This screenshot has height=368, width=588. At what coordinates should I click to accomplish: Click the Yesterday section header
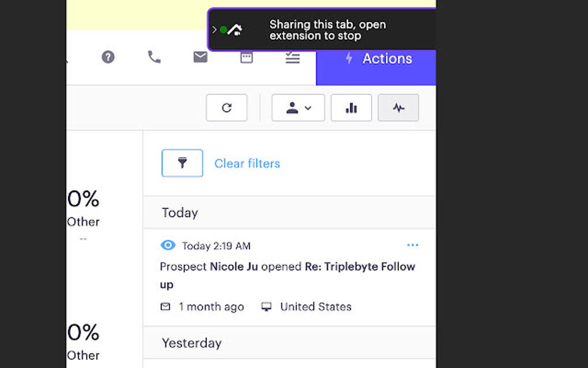[191, 343]
